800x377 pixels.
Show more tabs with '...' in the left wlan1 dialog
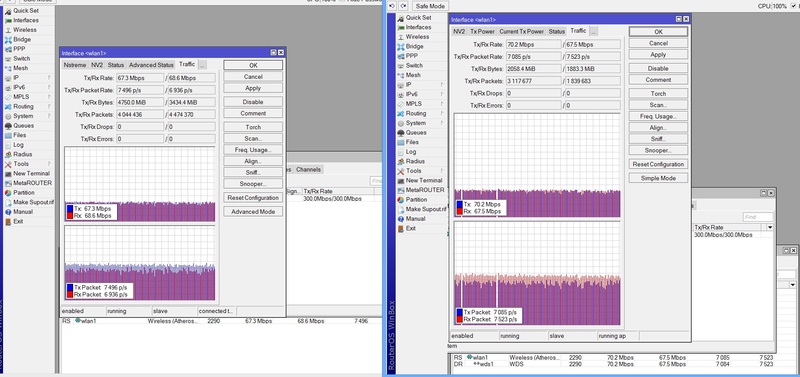(203, 65)
